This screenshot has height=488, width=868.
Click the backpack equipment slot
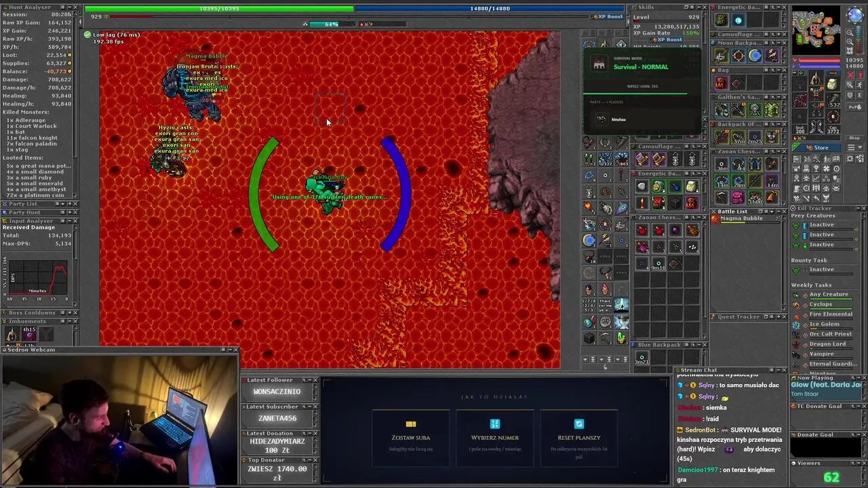(832, 83)
